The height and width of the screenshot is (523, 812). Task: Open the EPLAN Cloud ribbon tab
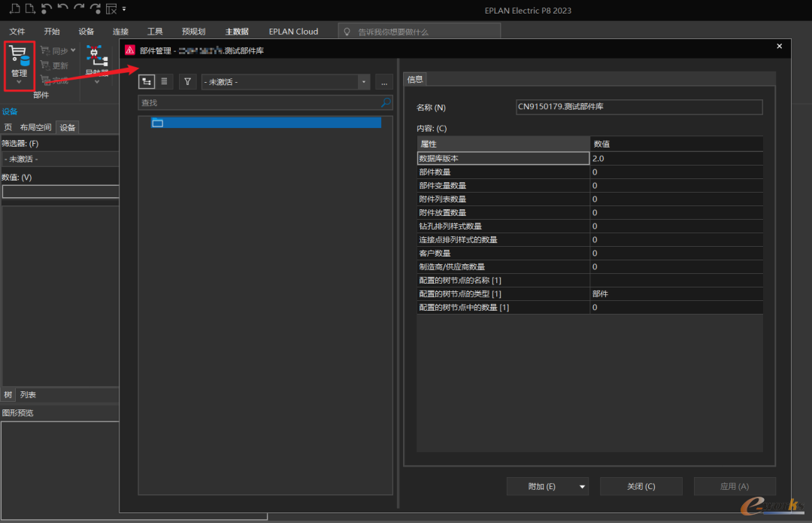click(x=294, y=32)
